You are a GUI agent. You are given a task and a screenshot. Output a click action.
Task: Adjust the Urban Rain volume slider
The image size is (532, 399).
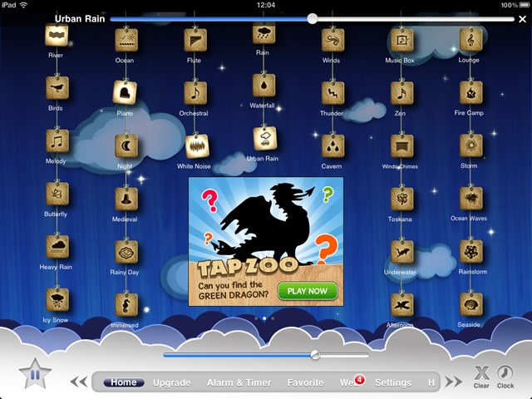(313, 19)
